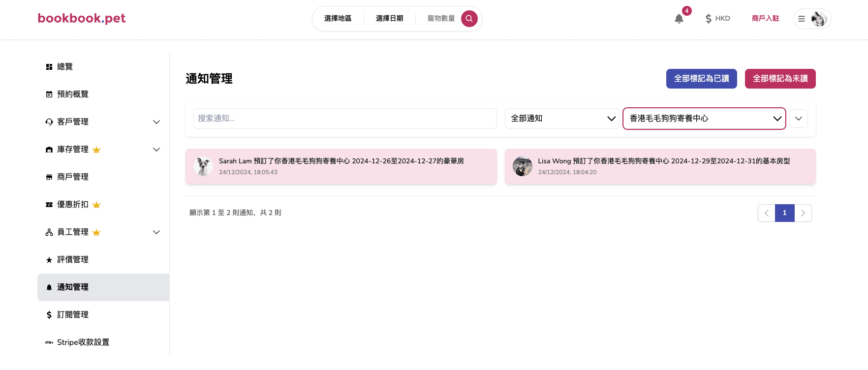This screenshot has height=370, width=868.
Task: Click 選擇日期 in the search bar
Action: 390,19
